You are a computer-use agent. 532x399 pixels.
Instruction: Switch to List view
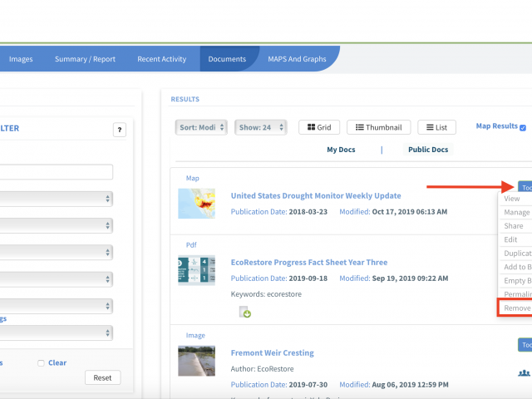[x=436, y=127]
